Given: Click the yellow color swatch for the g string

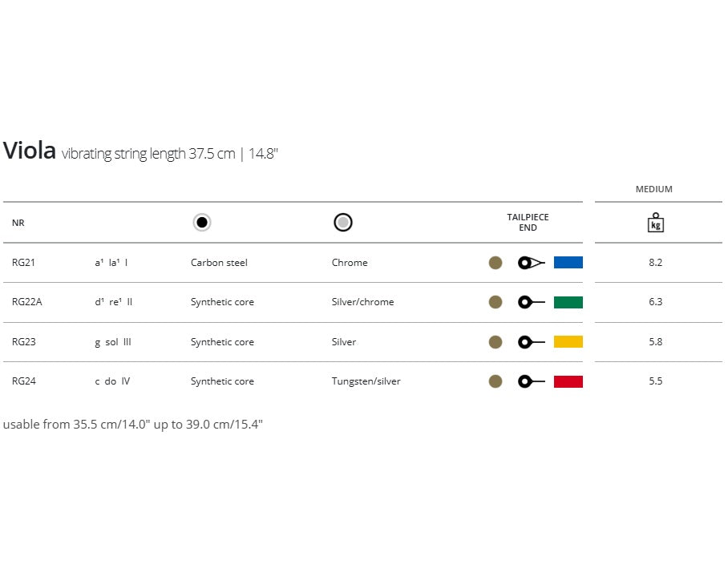Looking at the screenshot, I should pos(568,342).
